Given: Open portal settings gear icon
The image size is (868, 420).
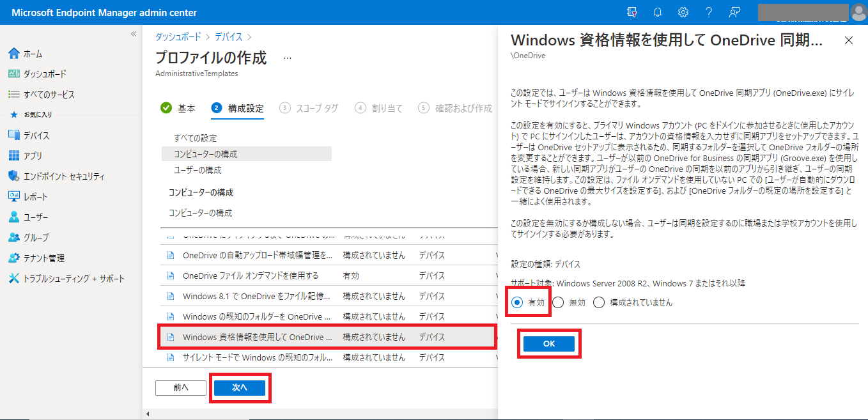Looking at the screenshot, I should click(x=683, y=12).
